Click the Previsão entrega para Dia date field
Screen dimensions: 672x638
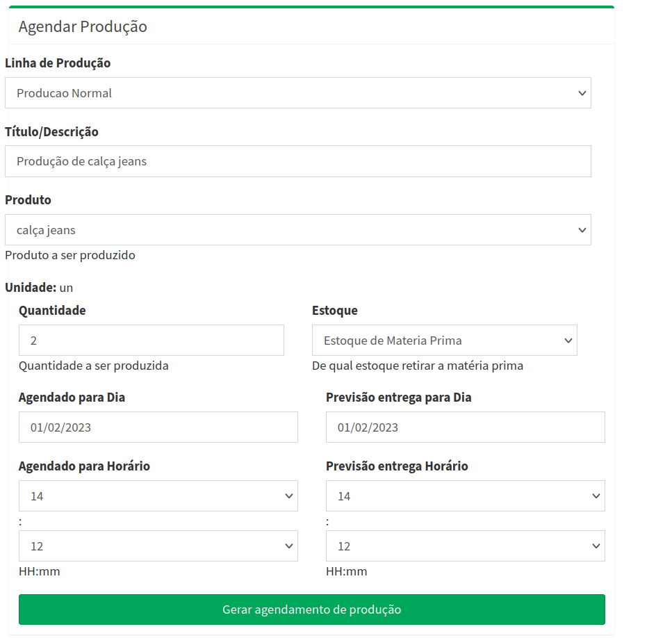[465, 427]
